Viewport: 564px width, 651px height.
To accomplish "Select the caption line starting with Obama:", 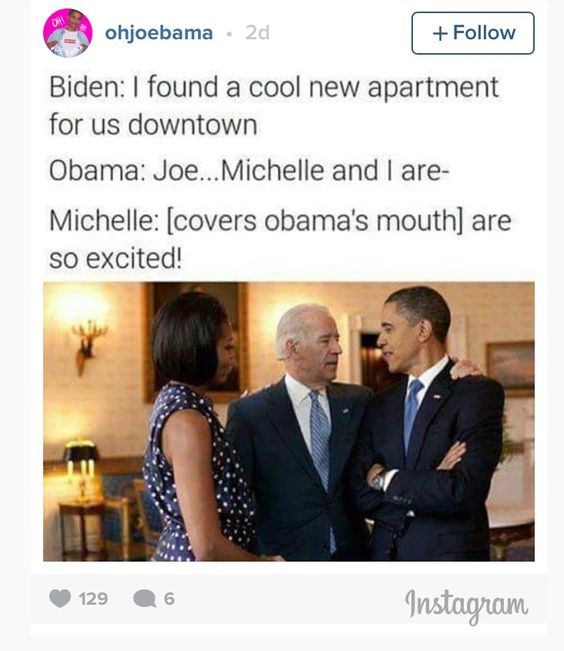I will pyautogui.click(x=249, y=171).
